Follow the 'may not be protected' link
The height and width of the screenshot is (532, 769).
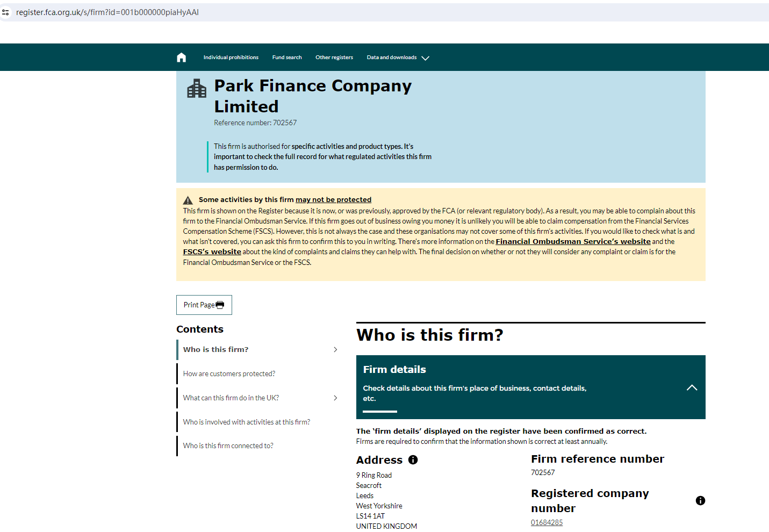333,200
